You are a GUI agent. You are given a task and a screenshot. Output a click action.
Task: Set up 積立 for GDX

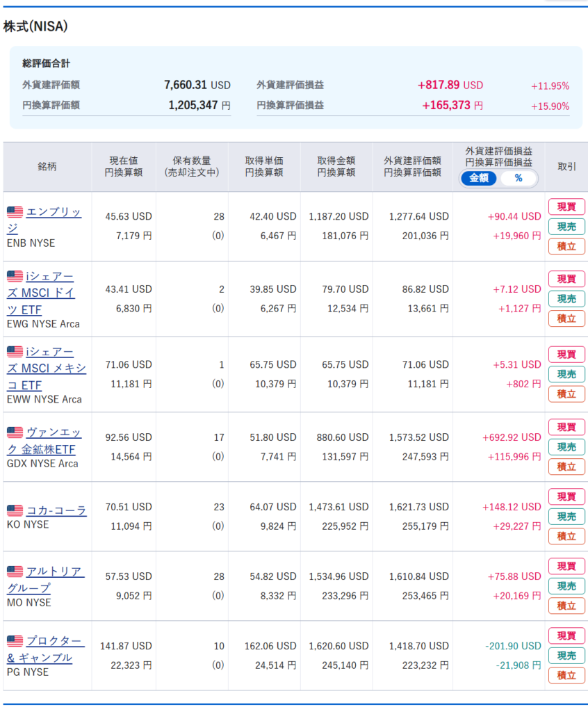(x=566, y=467)
